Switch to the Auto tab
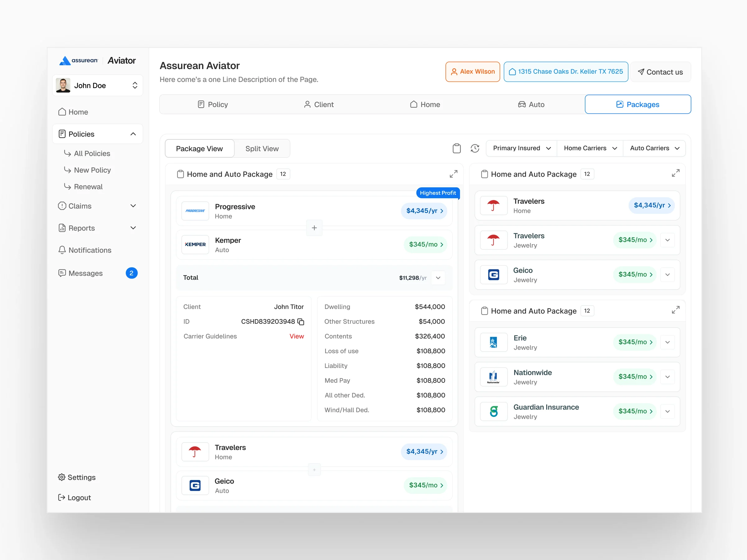This screenshot has width=747, height=560. [531, 104]
